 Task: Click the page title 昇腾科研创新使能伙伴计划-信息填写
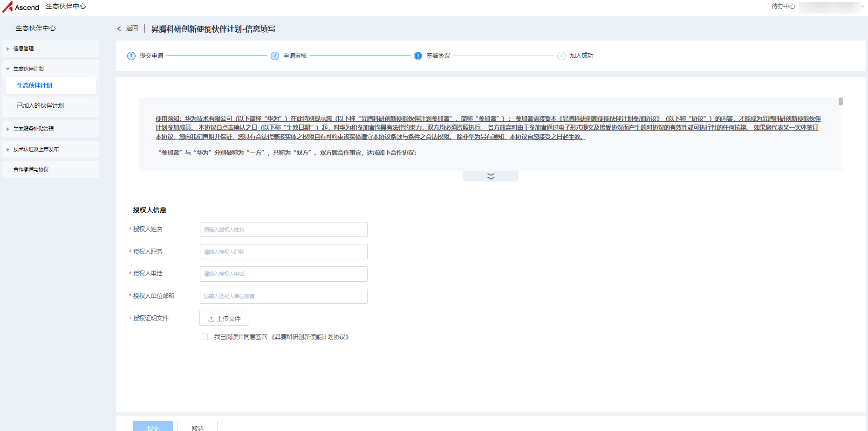coord(213,29)
